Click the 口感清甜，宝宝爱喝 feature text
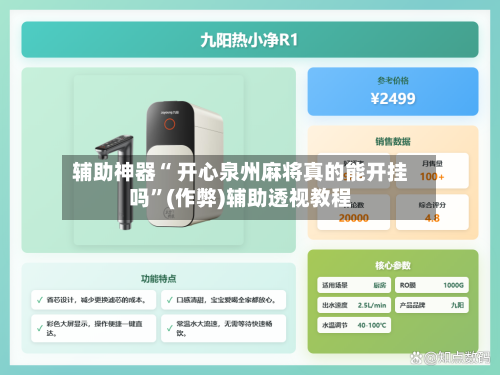Viewport: 500px width, 375px height. 226,300
